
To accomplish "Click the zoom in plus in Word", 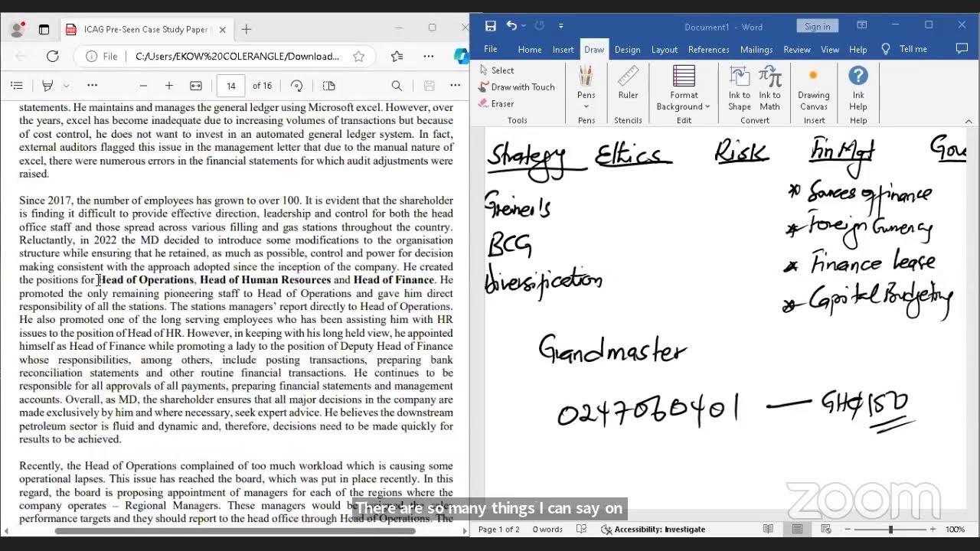I will pyautogui.click(x=933, y=530).
